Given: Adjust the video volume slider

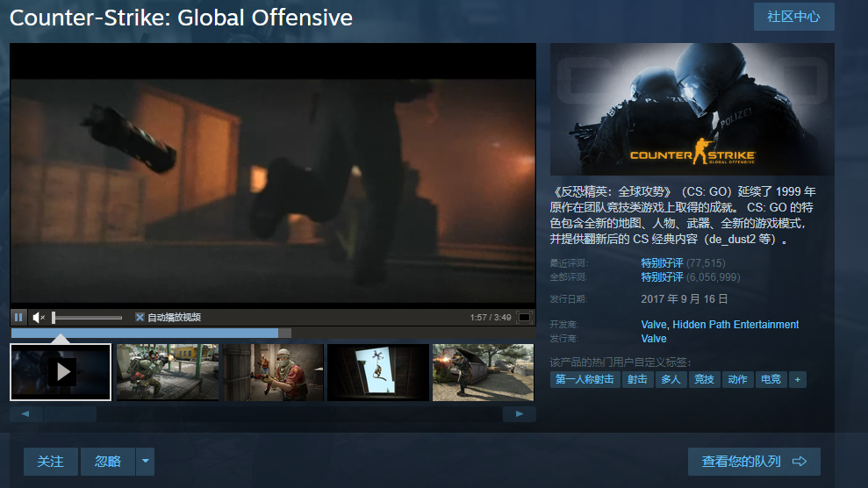Looking at the screenshot, I should tap(88, 318).
